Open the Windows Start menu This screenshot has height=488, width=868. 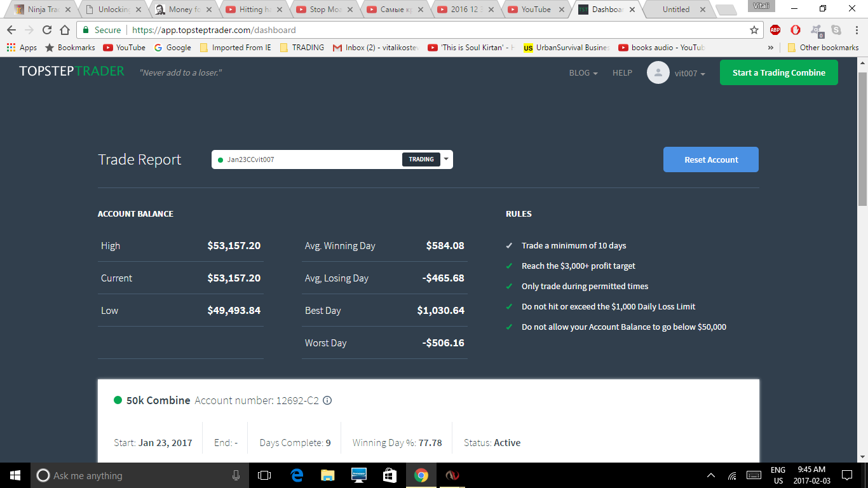point(15,475)
